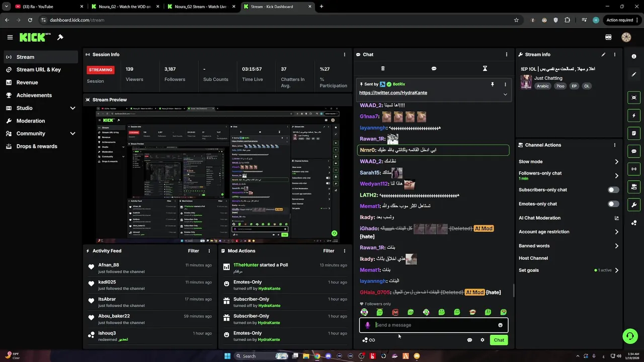The width and height of the screenshot is (644, 362).
Task: Open the emoji picker in message box
Action: pyautogui.click(x=500, y=325)
